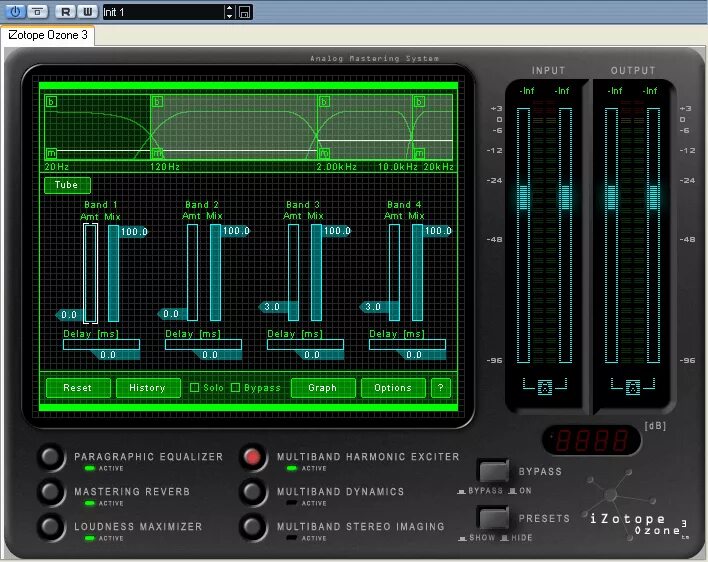Image resolution: width=708 pixels, height=562 pixels.
Task: Click the preset save disk icon
Action: coord(244,12)
